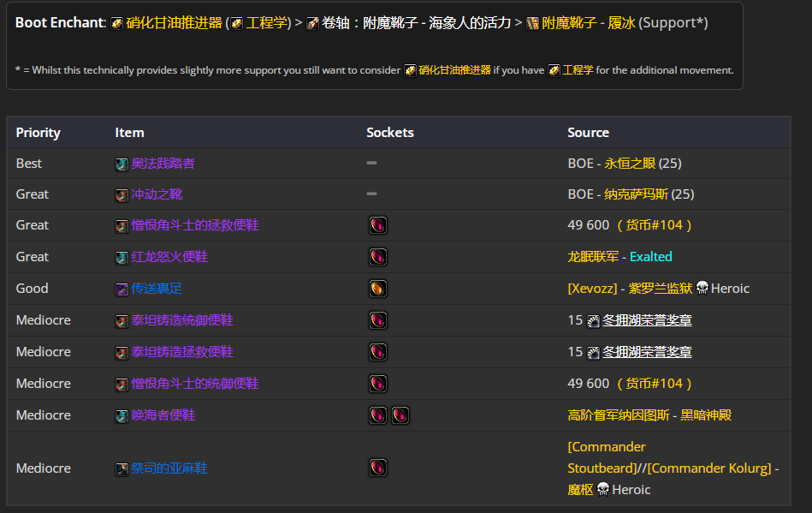The height and width of the screenshot is (513, 812).
Task: Open the 硝化甘油推进器 link in the footnote
Action: point(454,70)
